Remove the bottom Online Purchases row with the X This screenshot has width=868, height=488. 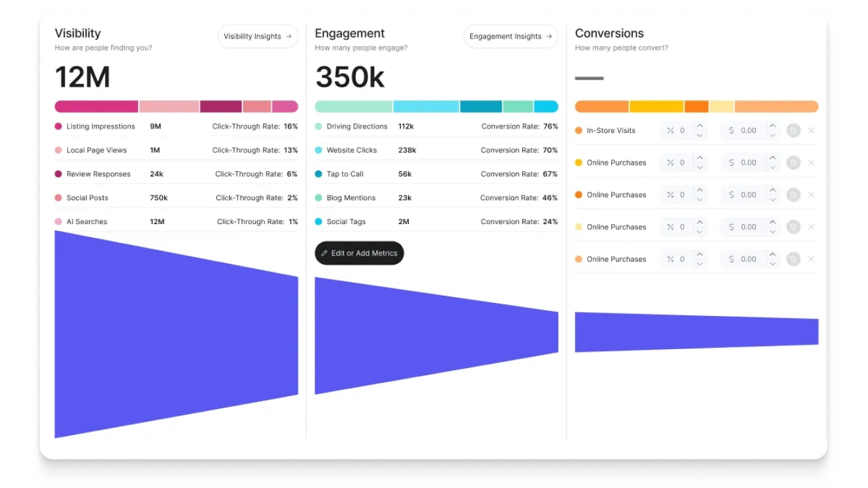pyautogui.click(x=811, y=259)
